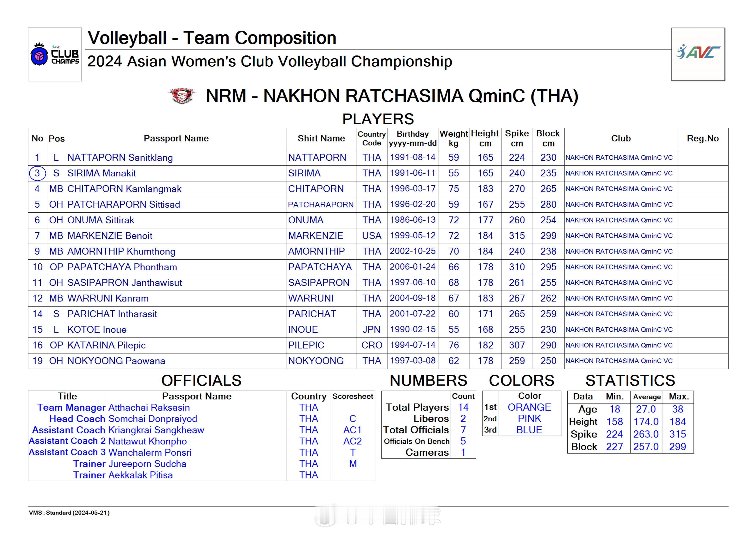
Task: Click the Cameras label in the NUMBERS table
Action: (x=427, y=452)
